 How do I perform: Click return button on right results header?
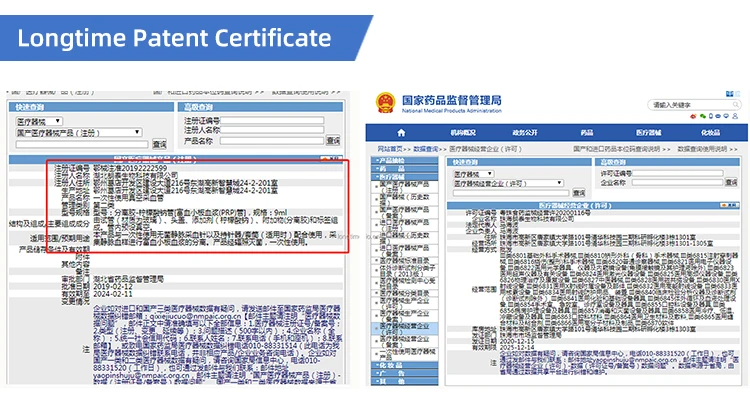[x=730, y=205]
